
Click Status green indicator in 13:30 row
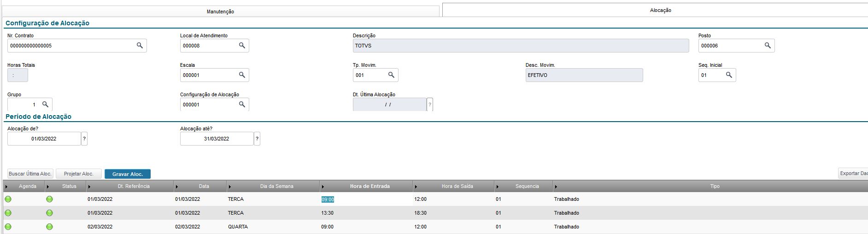[49, 213]
